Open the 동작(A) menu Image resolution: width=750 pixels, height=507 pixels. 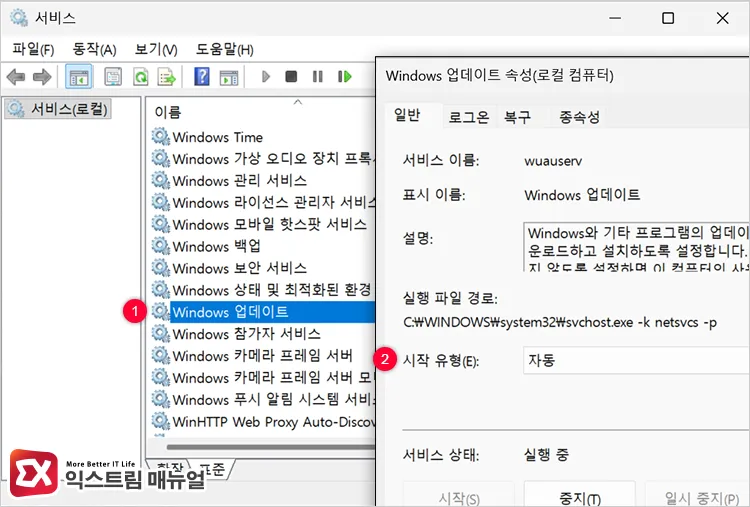pyautogui.click(x=94, y=49)
